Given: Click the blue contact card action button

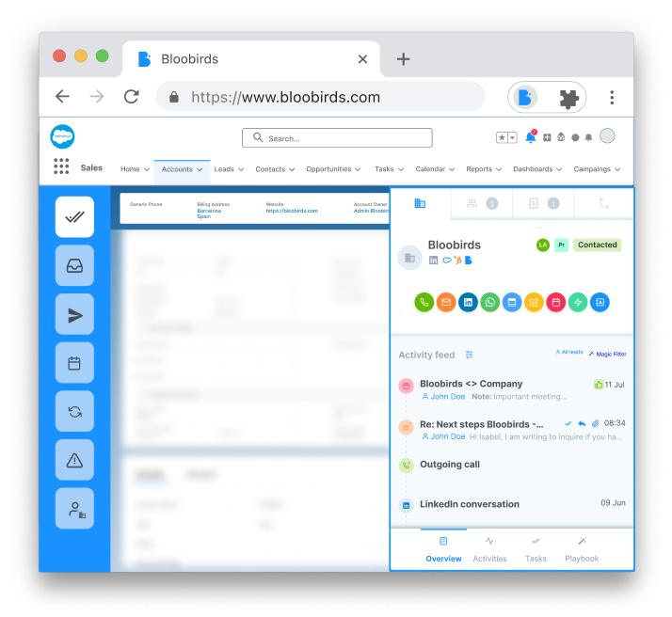Looking at the screenshot, I should (x=600, y=302).
